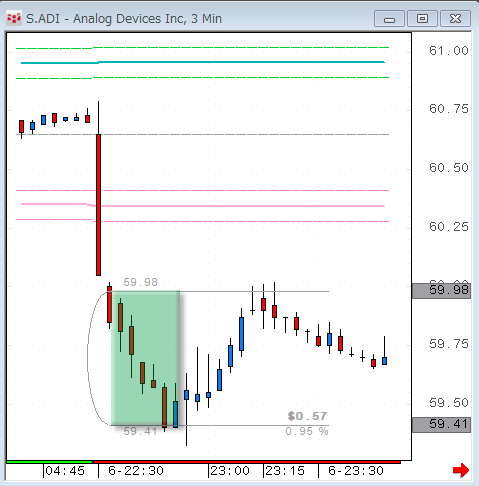
Task: Click the $0.57 price difference label
Action: click(x=307, y=416)
